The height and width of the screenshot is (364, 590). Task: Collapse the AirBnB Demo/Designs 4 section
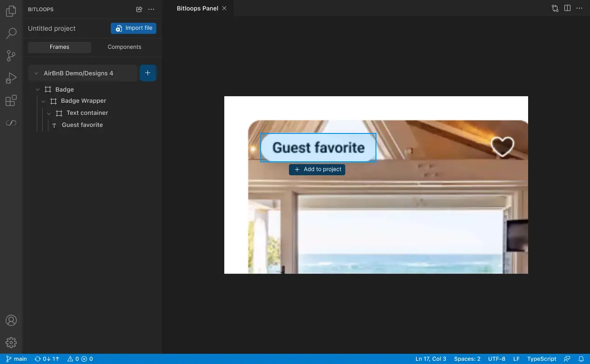pyautogui.click(x=36, y=73)
